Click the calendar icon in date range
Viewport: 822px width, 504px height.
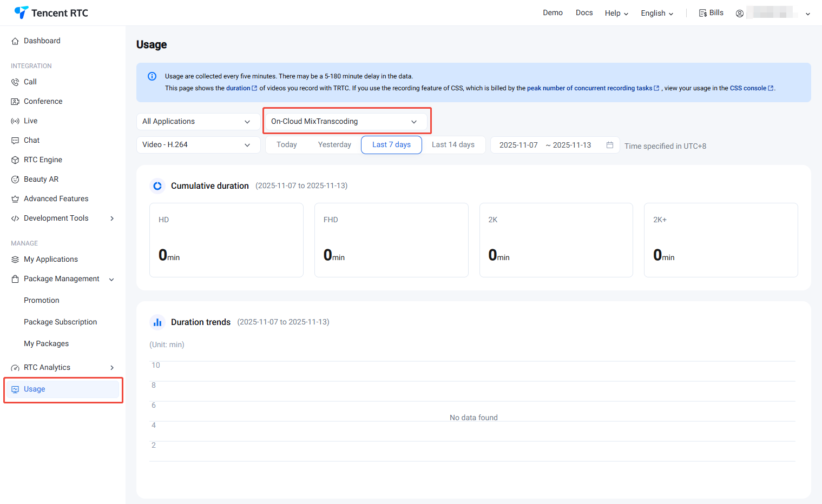609,145
